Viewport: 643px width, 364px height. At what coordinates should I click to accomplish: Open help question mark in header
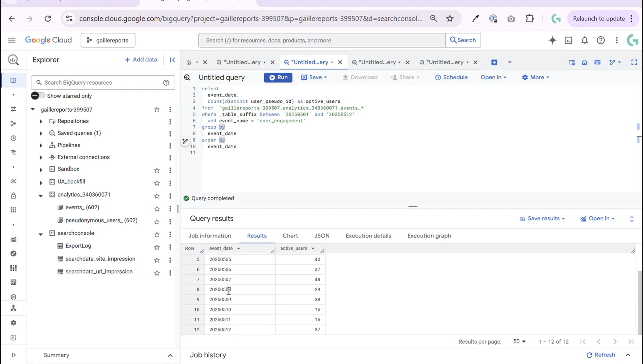601,40
